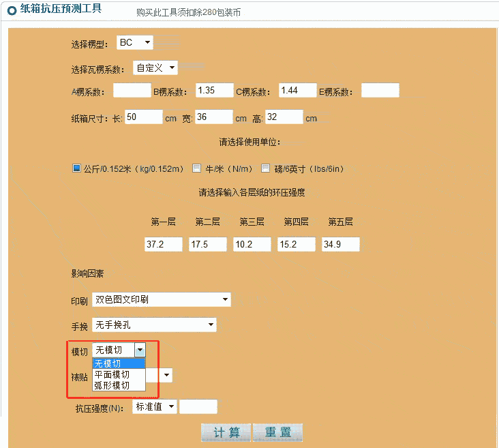Open the 抗压强度 标准值 dropdown

click(x=155, y=406)
